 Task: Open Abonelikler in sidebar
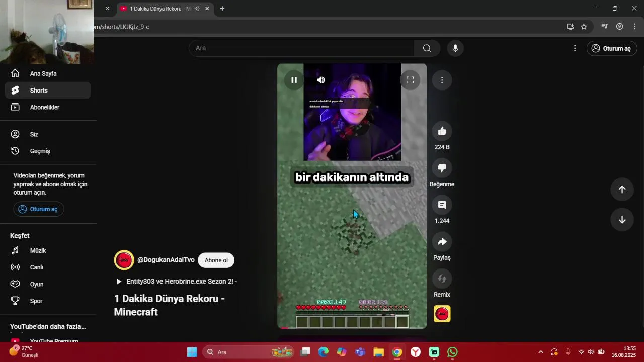(x=48, y=107)
